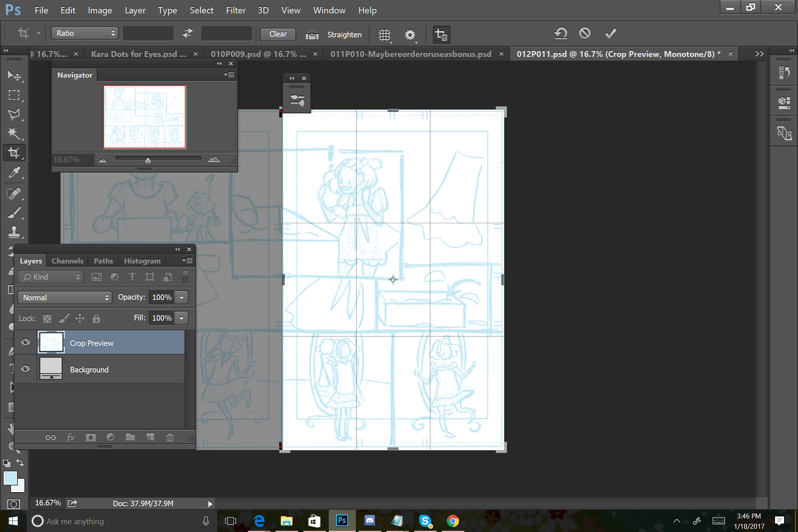Reset the crop box with the undo arrow
798x532 pixels.
click(561, 33)
